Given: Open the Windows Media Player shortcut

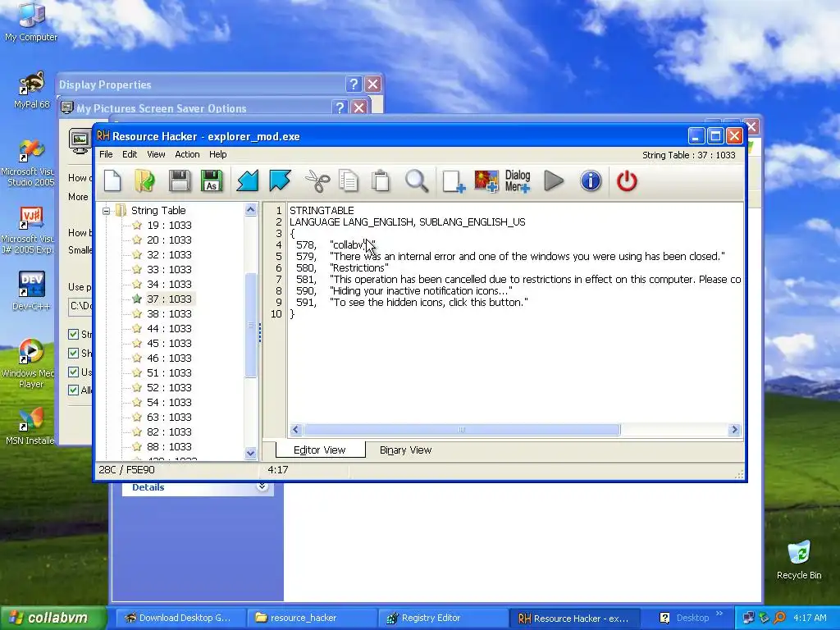Looking at the screenshot, I should [x=30, y=363].
